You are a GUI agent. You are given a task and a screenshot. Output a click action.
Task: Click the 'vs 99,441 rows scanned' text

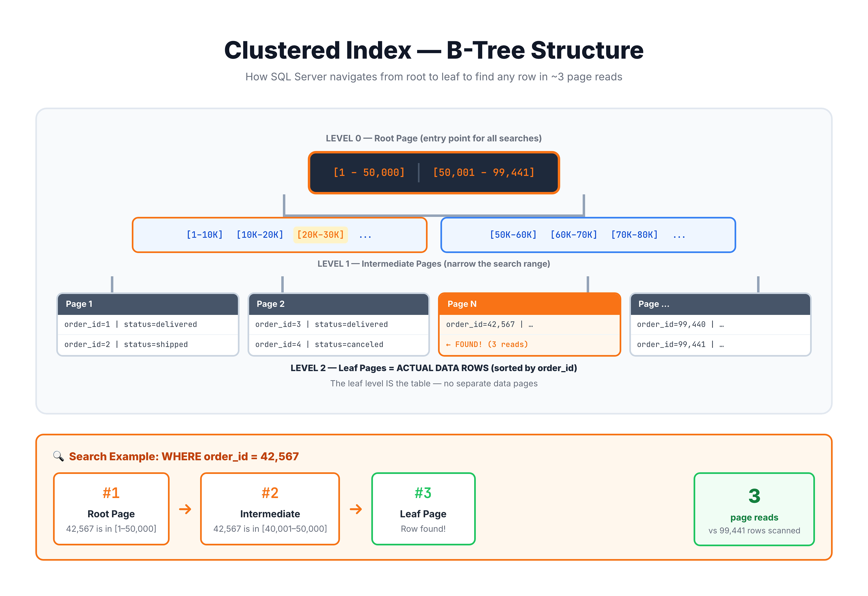[x=754, y=531]
